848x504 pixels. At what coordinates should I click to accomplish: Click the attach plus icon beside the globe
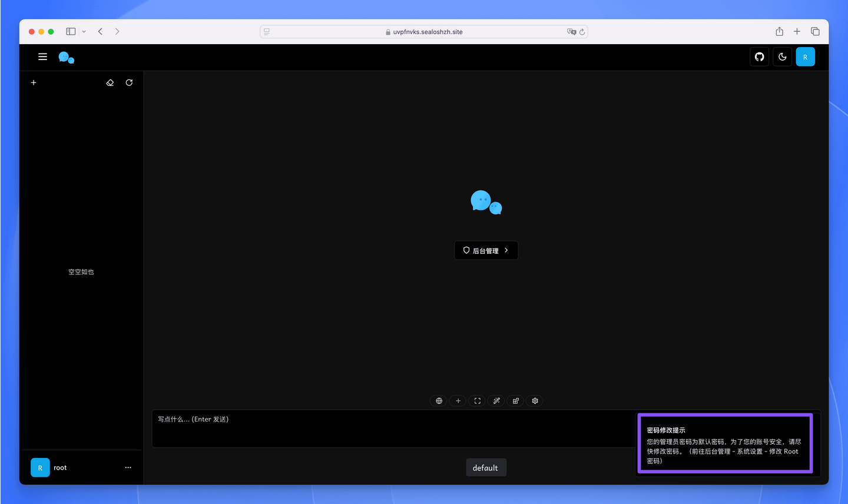coord(458,400)
